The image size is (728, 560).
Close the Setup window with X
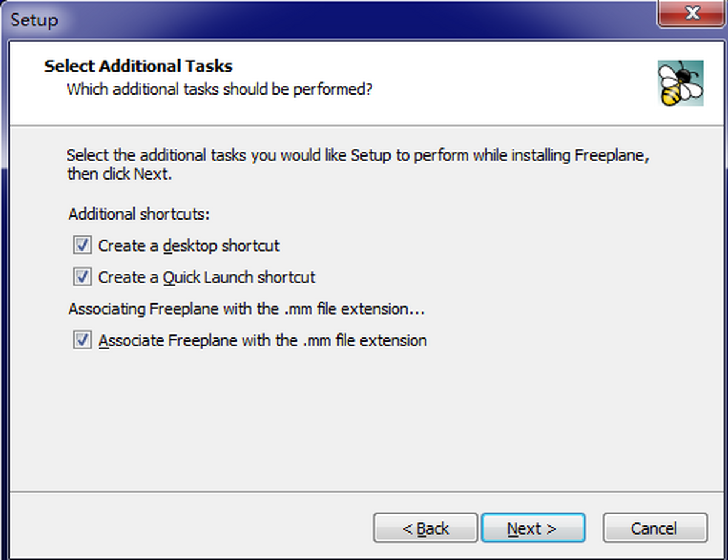coord(692,13)
